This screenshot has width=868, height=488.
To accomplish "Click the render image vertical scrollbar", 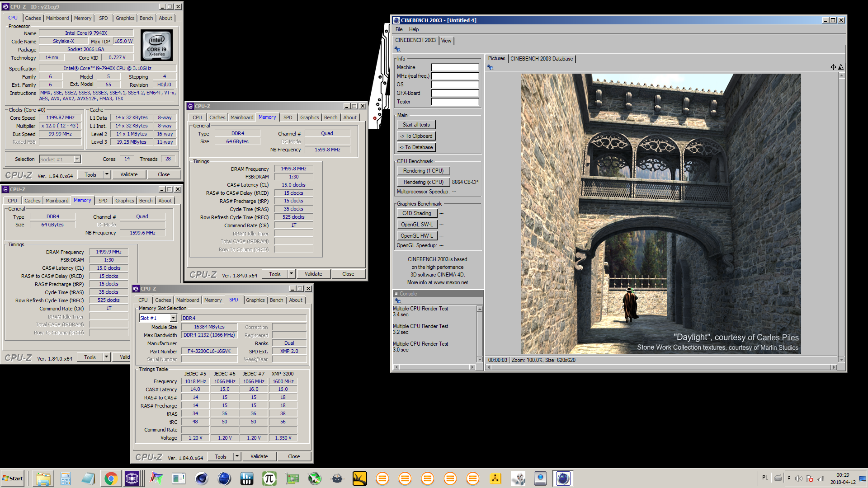I will pyautogui.click(x=841, y=217).
